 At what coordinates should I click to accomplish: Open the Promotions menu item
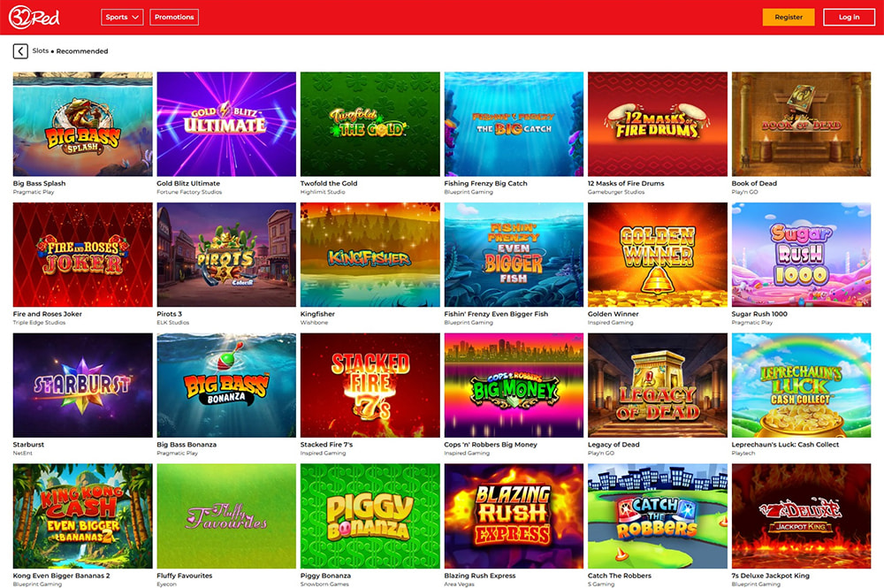point(174,17)
